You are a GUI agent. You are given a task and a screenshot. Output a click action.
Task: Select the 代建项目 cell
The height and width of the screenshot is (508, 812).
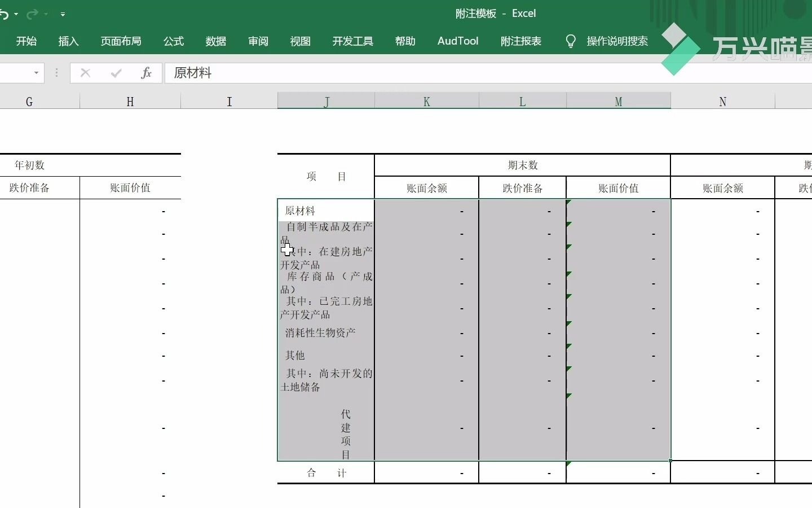point(326,427)
